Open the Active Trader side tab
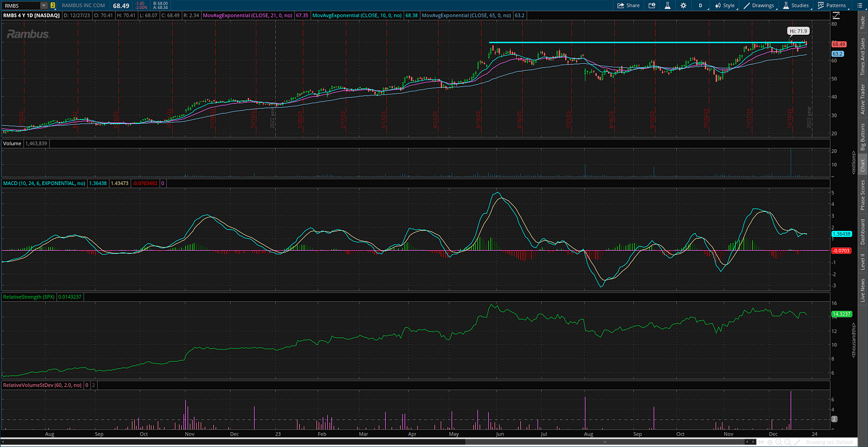Viewport: 868px width, 447px height. click(863, 99)
